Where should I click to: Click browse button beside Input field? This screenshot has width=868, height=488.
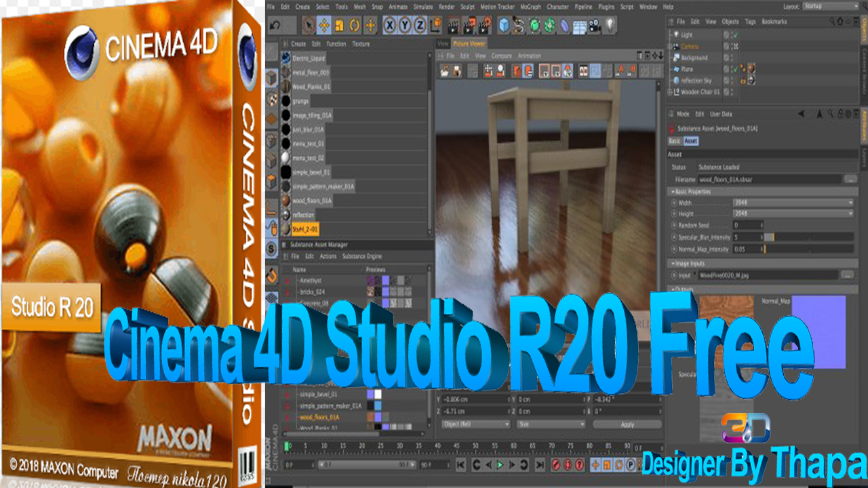847,275
